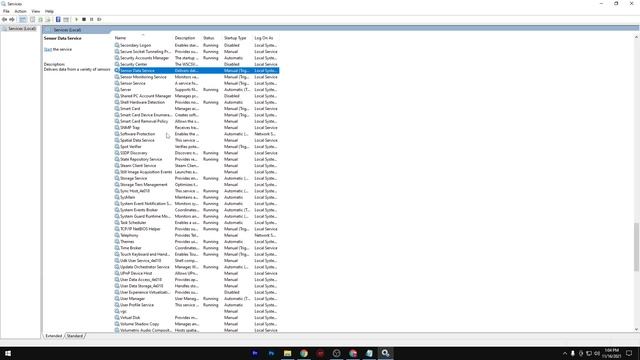The image size is (640, 360).
Task: Click the Start Service play icon
Action: 76,19
